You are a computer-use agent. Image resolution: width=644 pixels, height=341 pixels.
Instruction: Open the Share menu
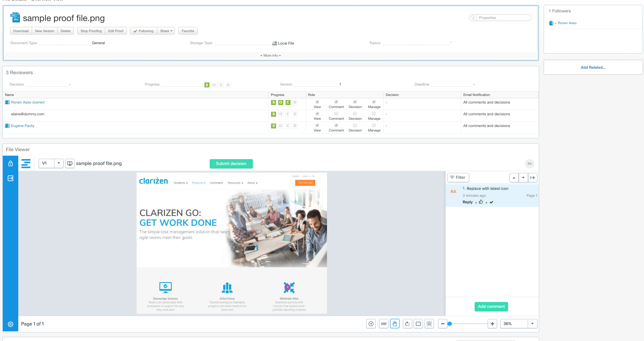pos(166,31)
